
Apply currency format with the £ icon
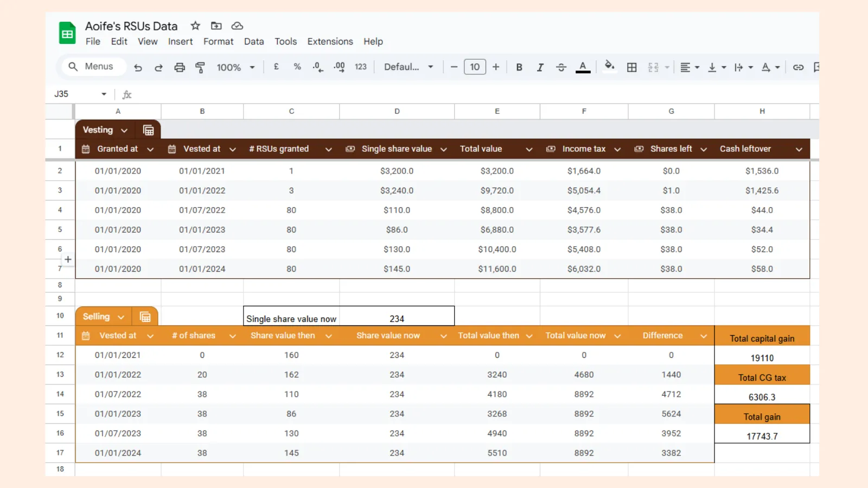click(x=276, y=67)
